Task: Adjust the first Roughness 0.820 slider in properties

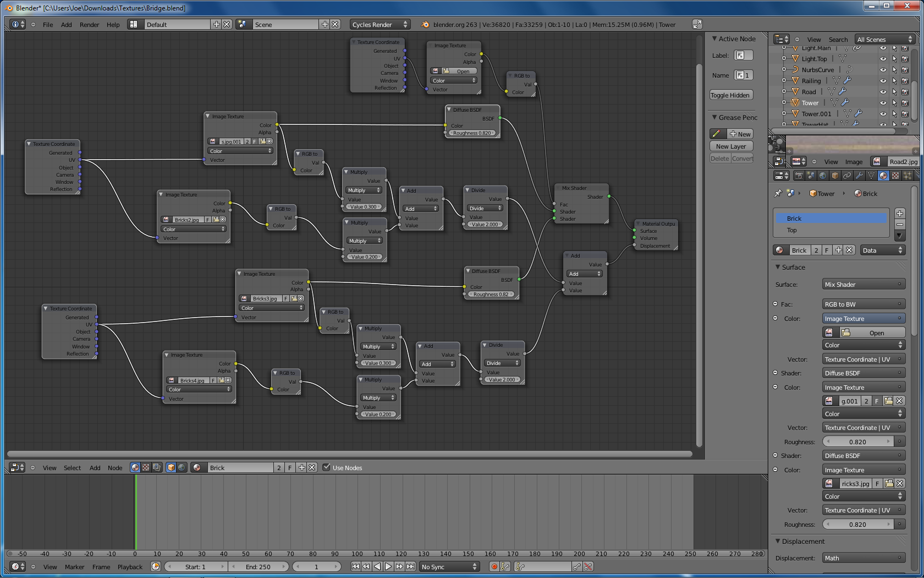Action: pos(857,441)
